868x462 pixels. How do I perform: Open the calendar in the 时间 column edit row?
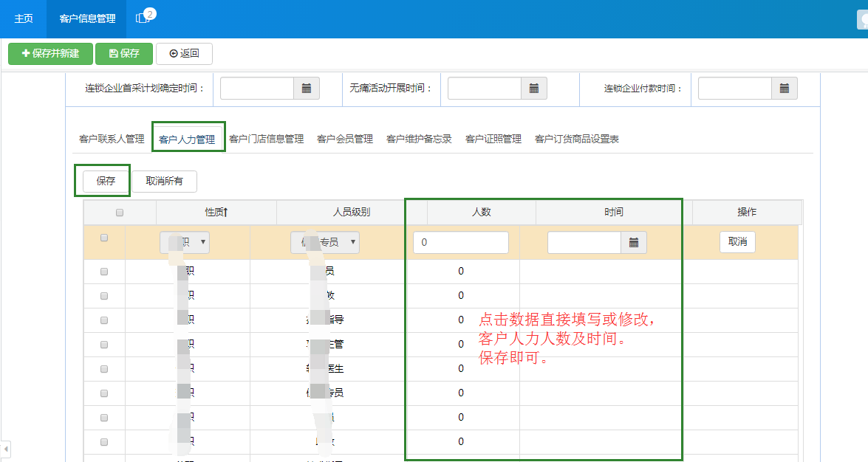(633, 241)
